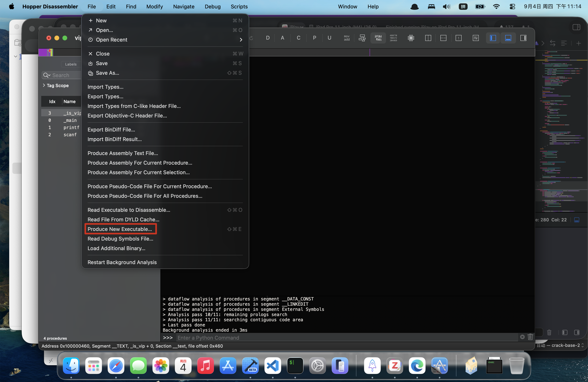Click the CPU chip toolbar icon

[411, 38]
